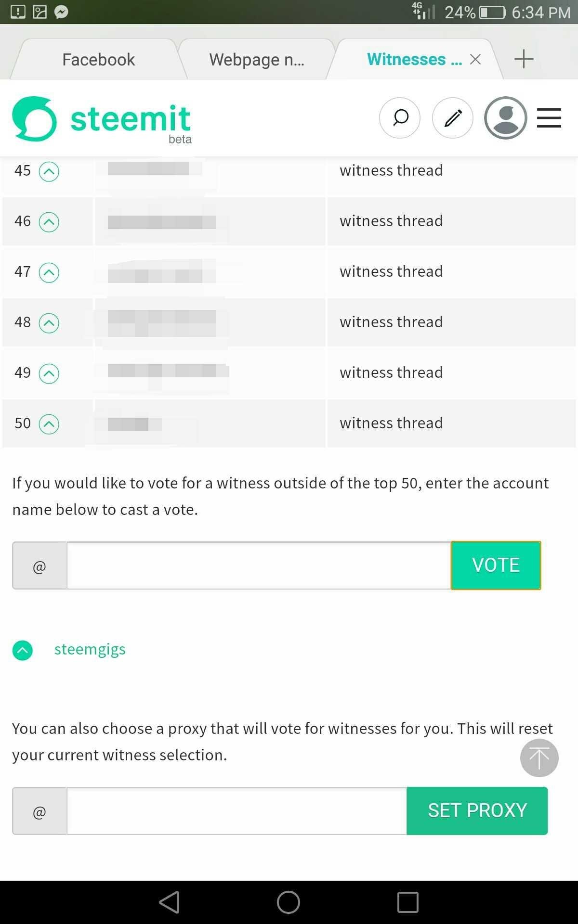
Task: Toggle upvote for witness rank 45
Action: point(49,171)
